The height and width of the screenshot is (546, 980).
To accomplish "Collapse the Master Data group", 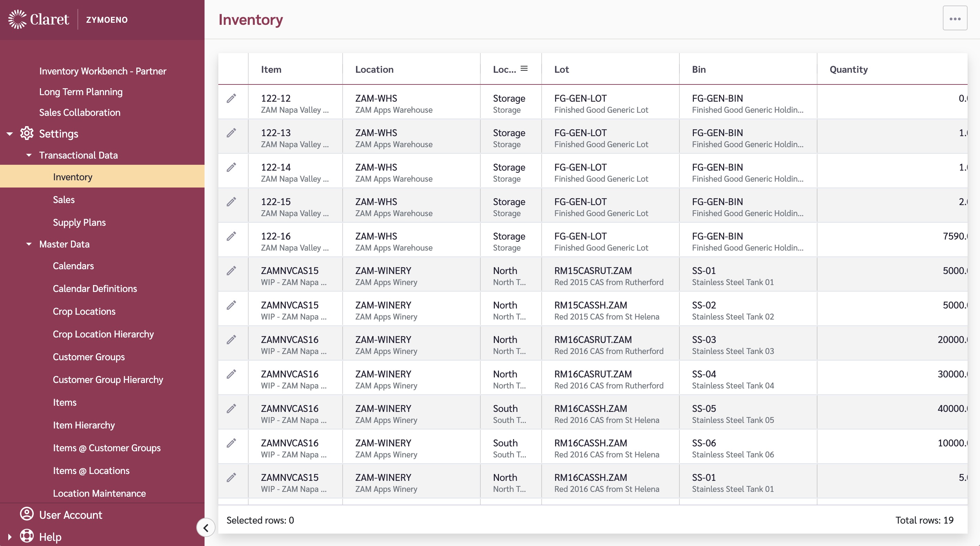I will coord(29,244).
